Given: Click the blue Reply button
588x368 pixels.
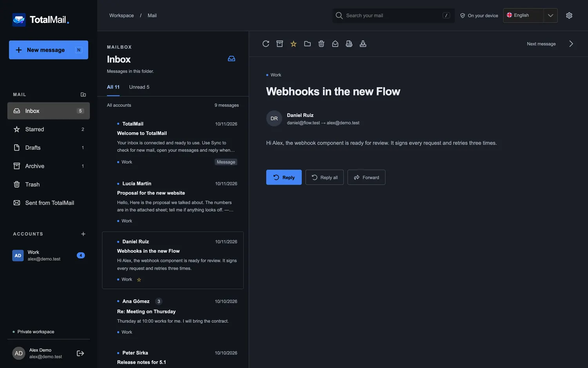Looking at the screenshot, I should coord(284,177).
